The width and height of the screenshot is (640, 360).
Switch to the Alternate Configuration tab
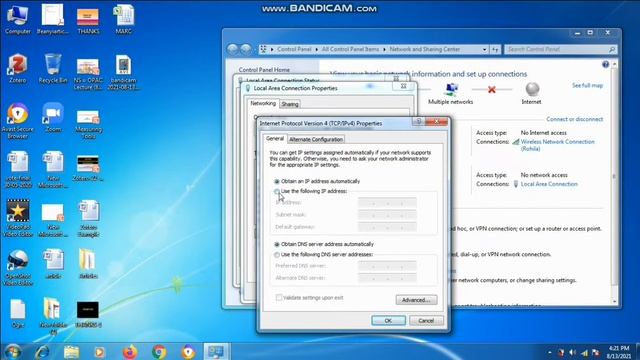point(316,140)
